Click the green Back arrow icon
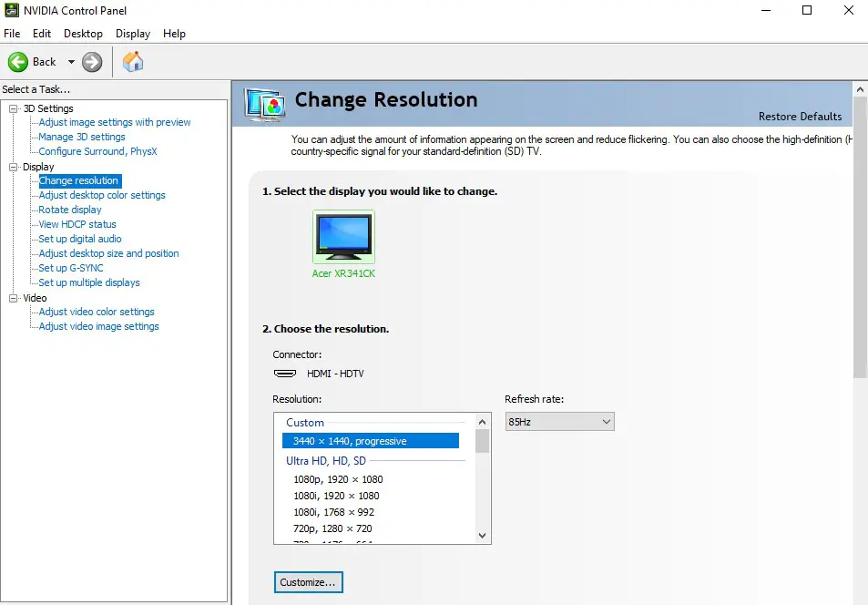This screenshot has height=605, width=868. pos(17,62)
